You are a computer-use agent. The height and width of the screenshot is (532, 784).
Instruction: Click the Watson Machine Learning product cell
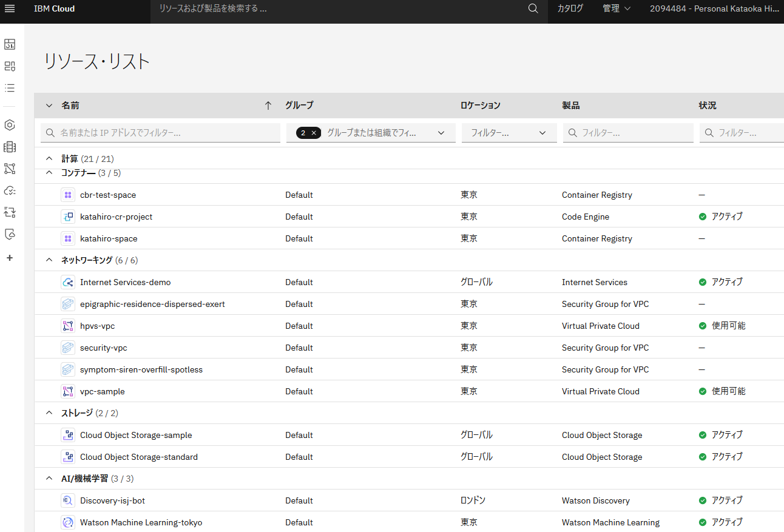point(610,522)
